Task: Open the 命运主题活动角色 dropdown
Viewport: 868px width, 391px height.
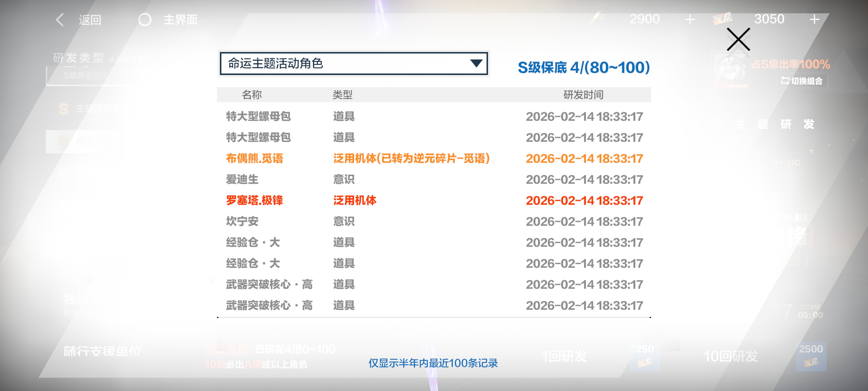Action: pos(353,64)
